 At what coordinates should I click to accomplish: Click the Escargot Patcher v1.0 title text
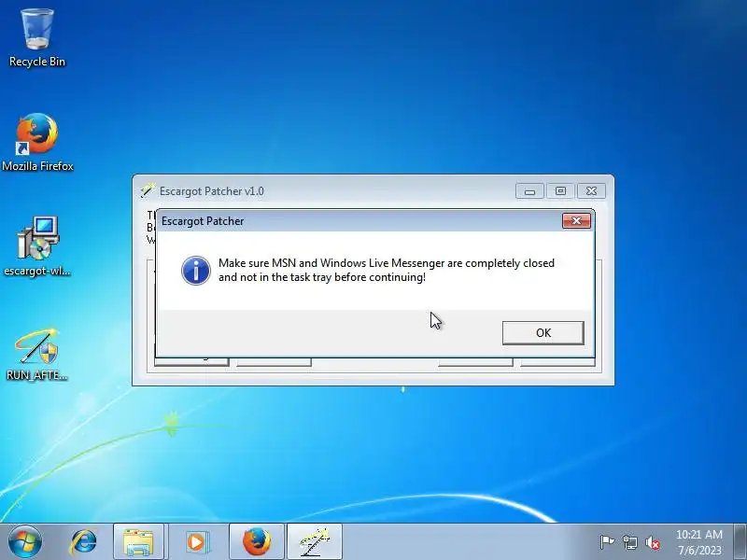[x=212, y=191]
